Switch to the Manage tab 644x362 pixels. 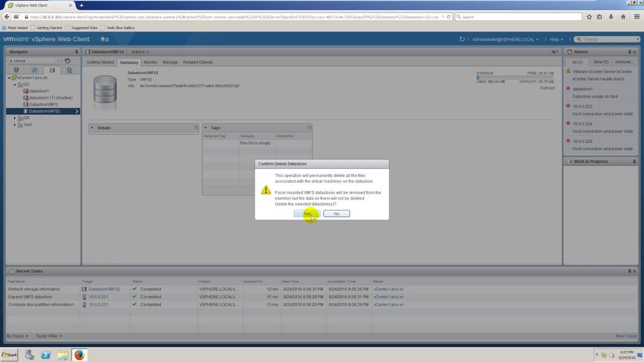170,62
